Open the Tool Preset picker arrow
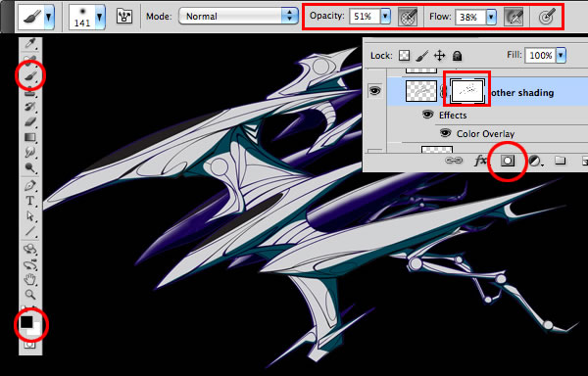 point(49,18)
